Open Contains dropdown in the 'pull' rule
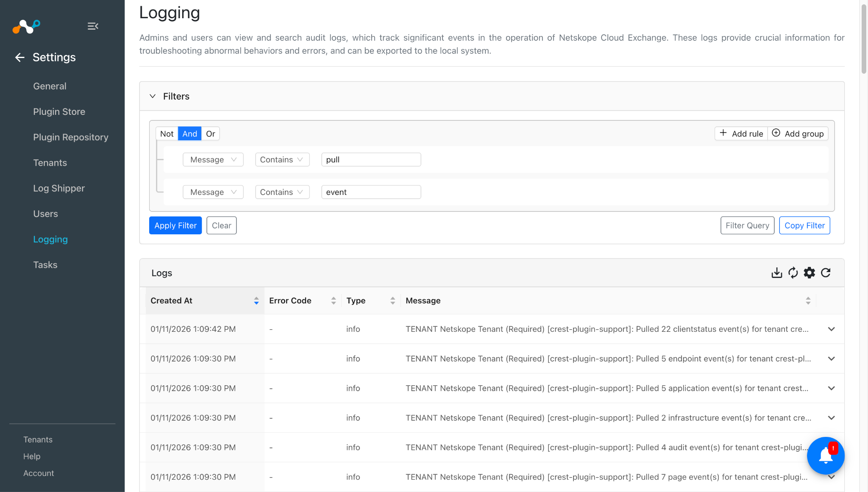This screenshot has width=868, height=492. click(x=282, y=160)
